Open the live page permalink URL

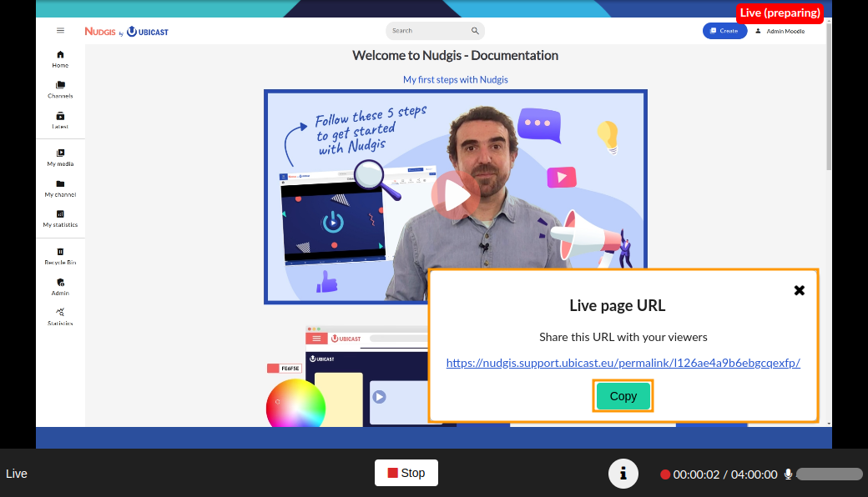pyautogui.click(x=623, y=363)
